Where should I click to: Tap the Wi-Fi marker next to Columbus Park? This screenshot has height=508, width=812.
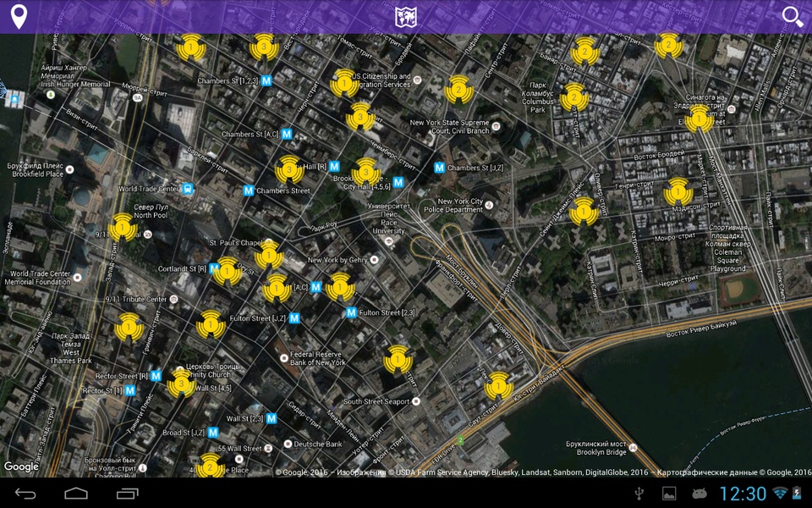[573, 97]
